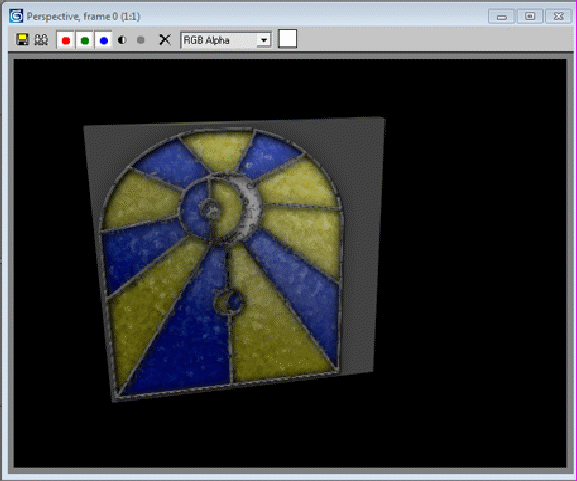Clear the rendered image with X icon
The image size is (577, 481).
click(x=164, y=39)
